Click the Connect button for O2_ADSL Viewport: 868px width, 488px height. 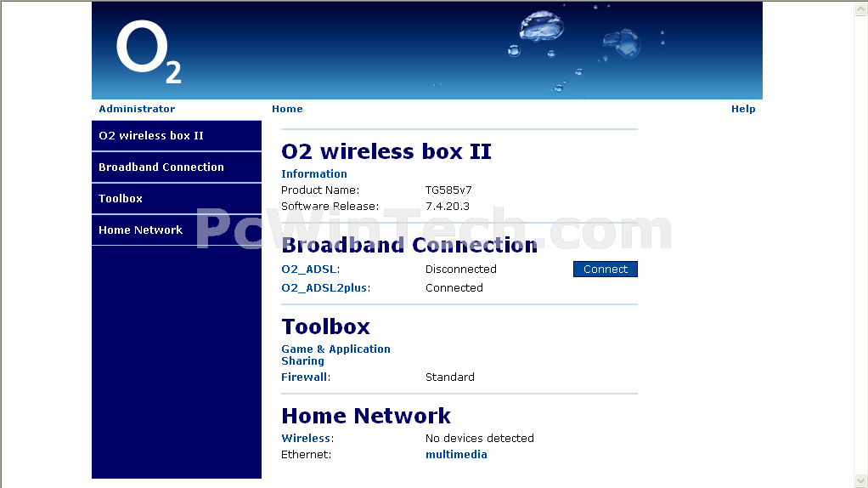605,270
